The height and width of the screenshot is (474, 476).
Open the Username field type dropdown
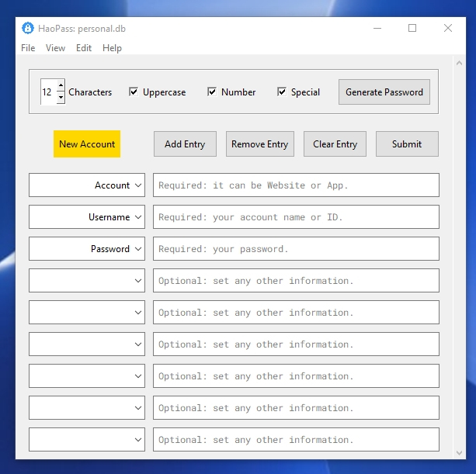tap(138, 217)
